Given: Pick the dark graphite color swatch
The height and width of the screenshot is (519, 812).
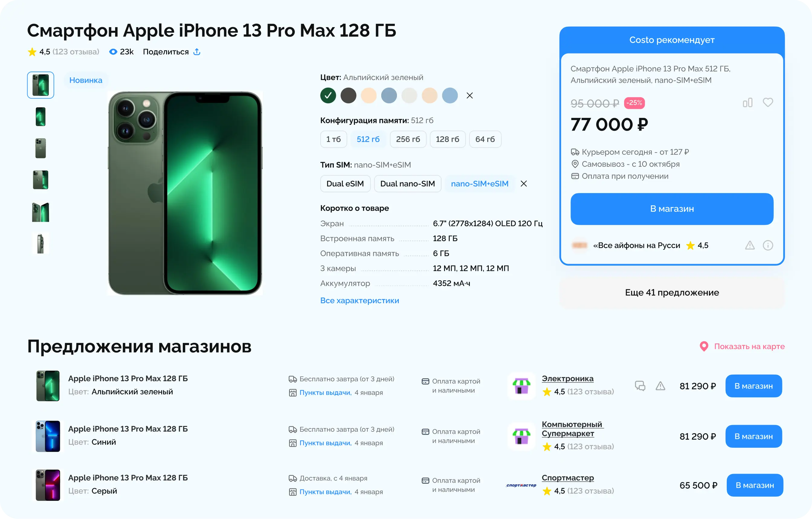Looking at the screenshot, I should 348,95.
